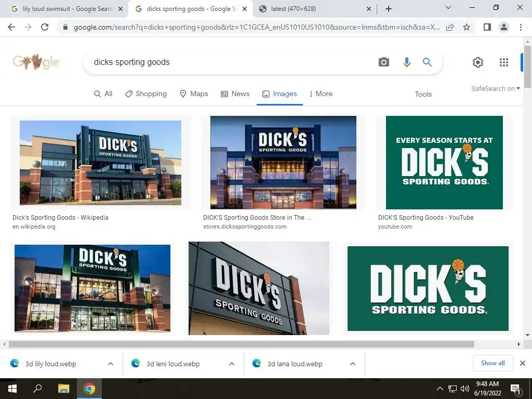
Task: Open the Google apps grid
Action: pos(504,62)
